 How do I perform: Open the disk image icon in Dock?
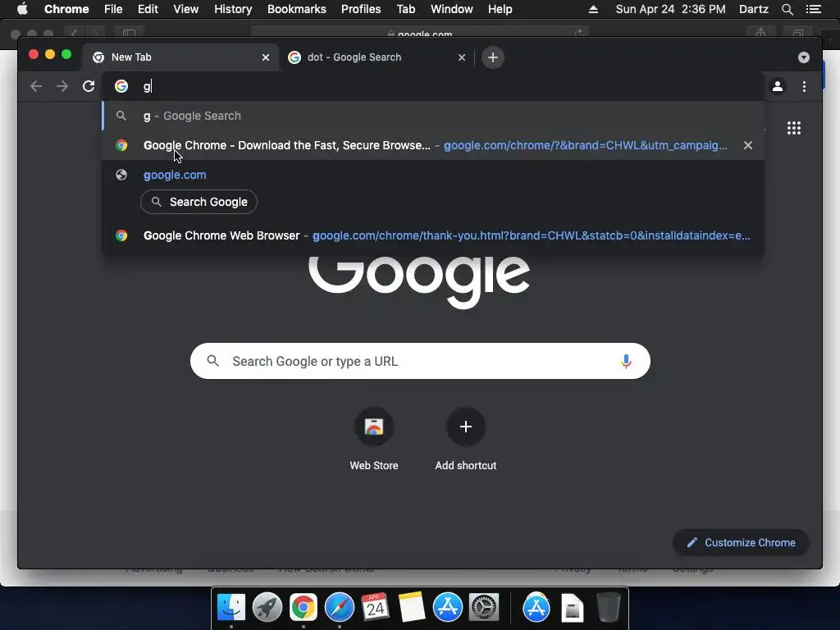572,608
